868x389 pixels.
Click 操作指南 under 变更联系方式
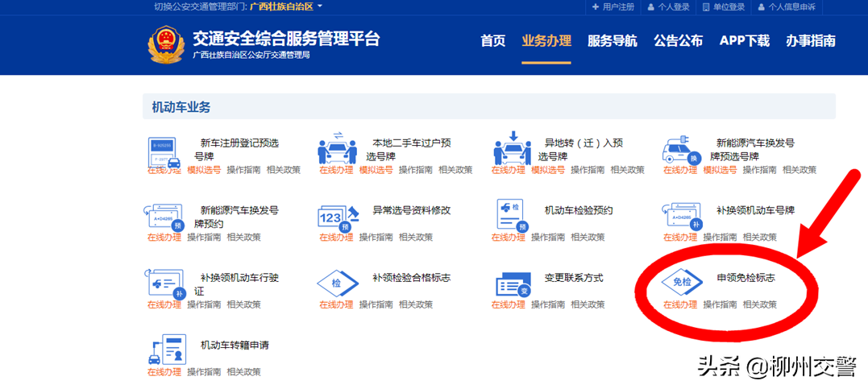click(548, 304)
